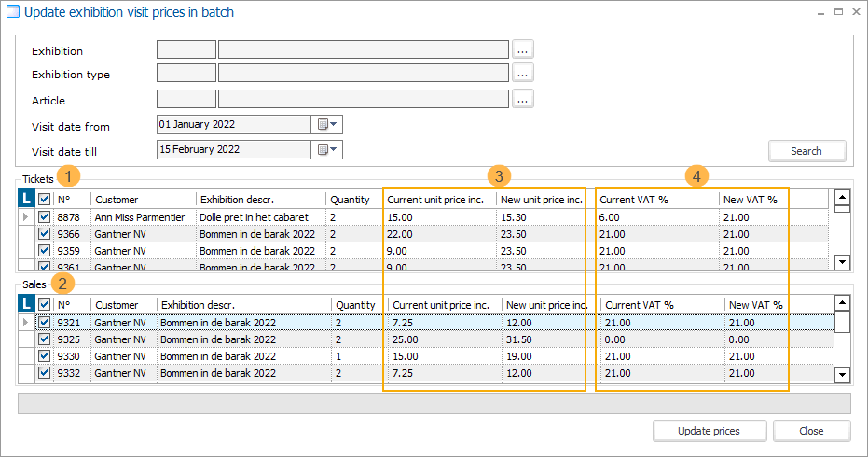
Task: Toggle select-all checkbox in Tickets header
Action: 45,199
